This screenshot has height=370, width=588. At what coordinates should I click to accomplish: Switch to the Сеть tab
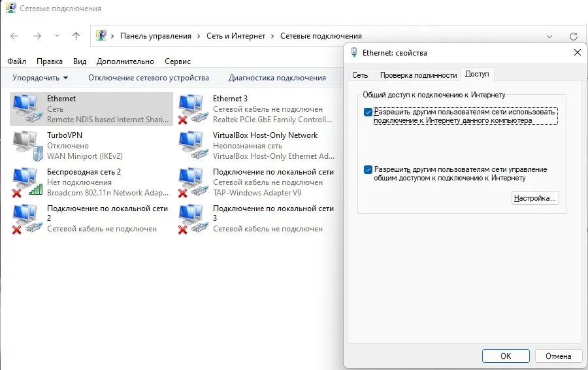(x=360, y=75)
